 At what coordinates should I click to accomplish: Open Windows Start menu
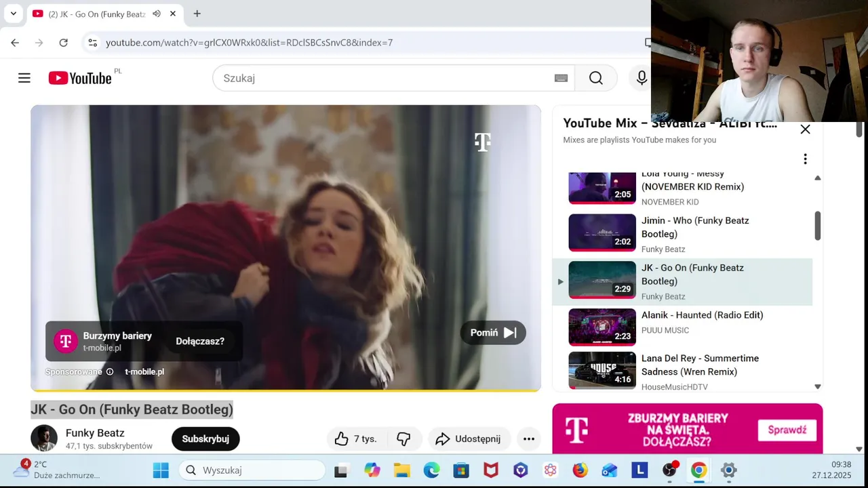pos(161,470)
